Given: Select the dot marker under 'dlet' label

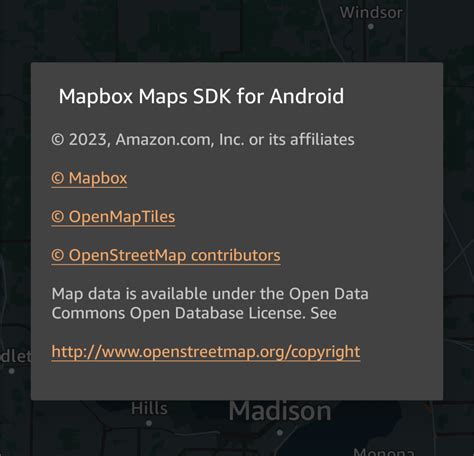Looking at the screenshot, I should [12, 371].
